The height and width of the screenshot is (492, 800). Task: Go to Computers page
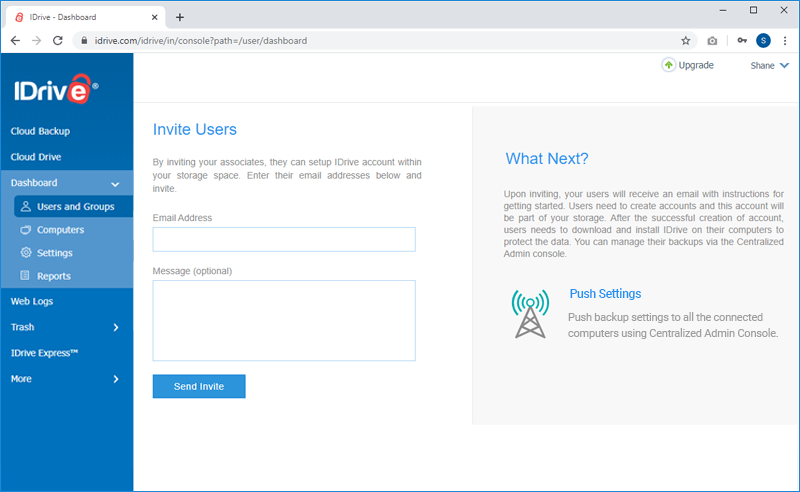[60, 230]
